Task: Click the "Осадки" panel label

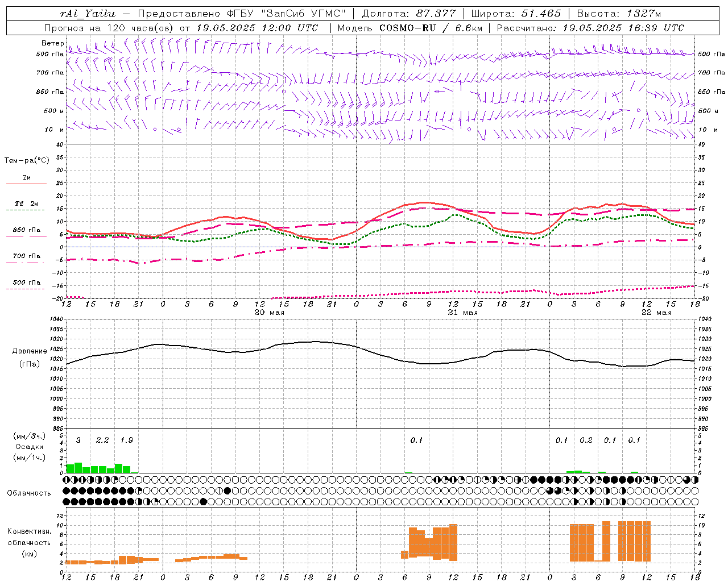Action: point(30,447)
